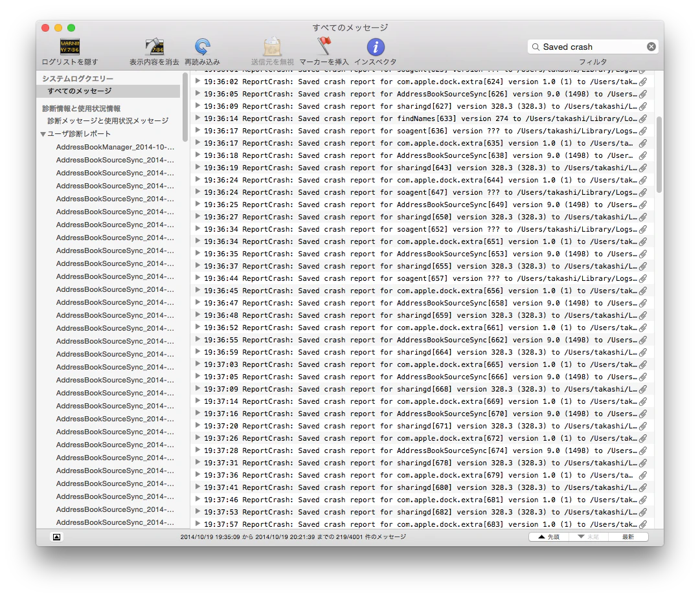Open the AddressBookManager_2014-10 crash report

(x=114, y=147)
